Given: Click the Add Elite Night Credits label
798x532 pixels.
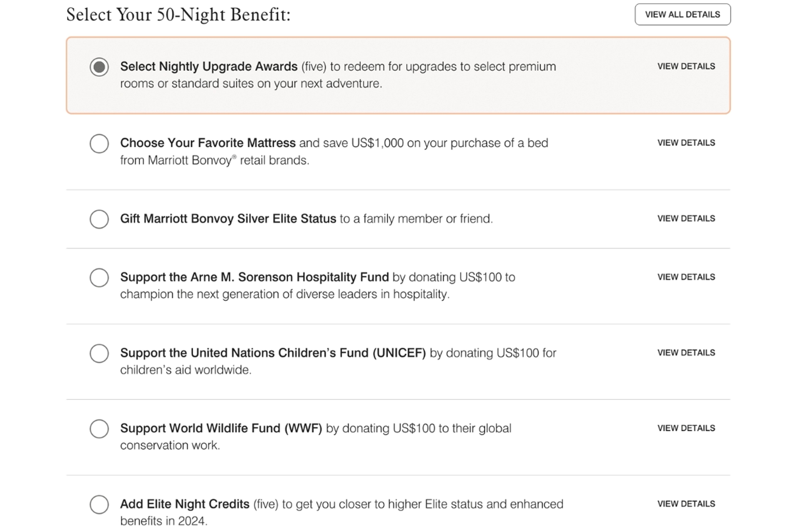Looking at the screenshot, I should click(185, 504).
